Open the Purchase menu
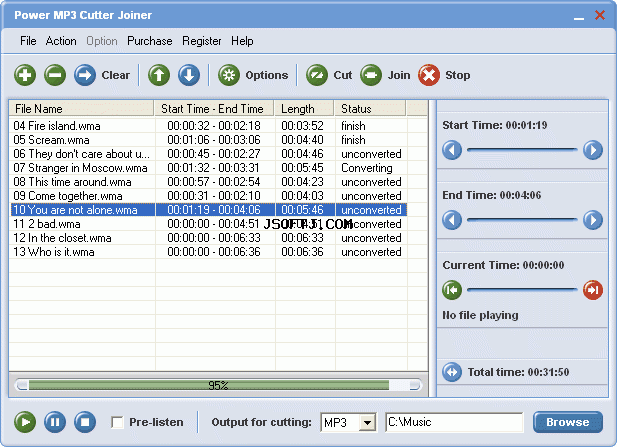Viewport: 617px width, 447px height. click(x=150, y=41)
